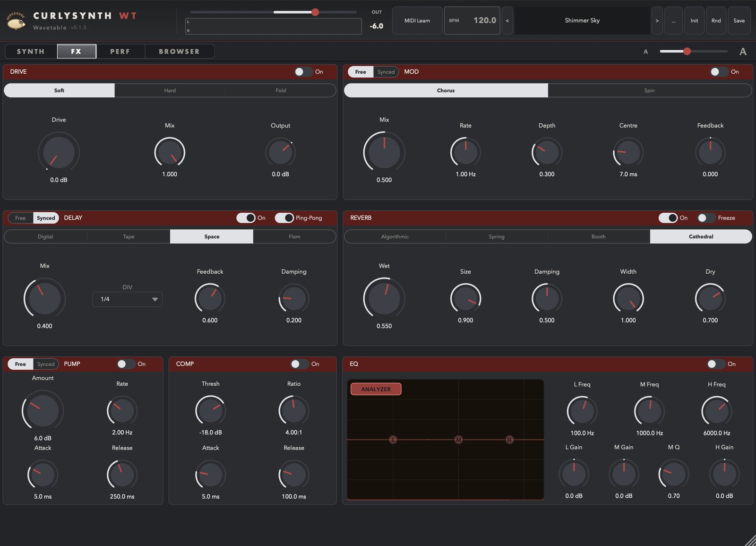
Task: Click the EQ M Q knob
Action: pos(674,474)
